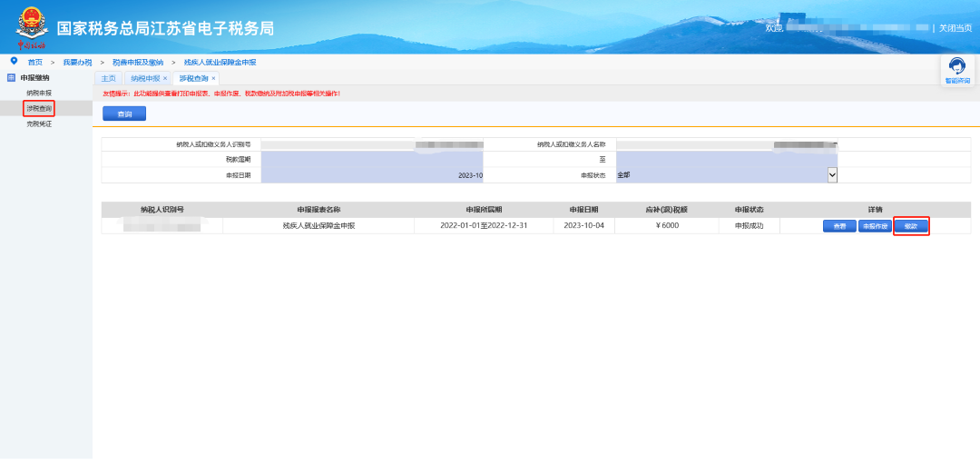Viewport: 980px width, 464px height.
Task: Close the 涉税查询 tab with its X
Action: (213, 79)
